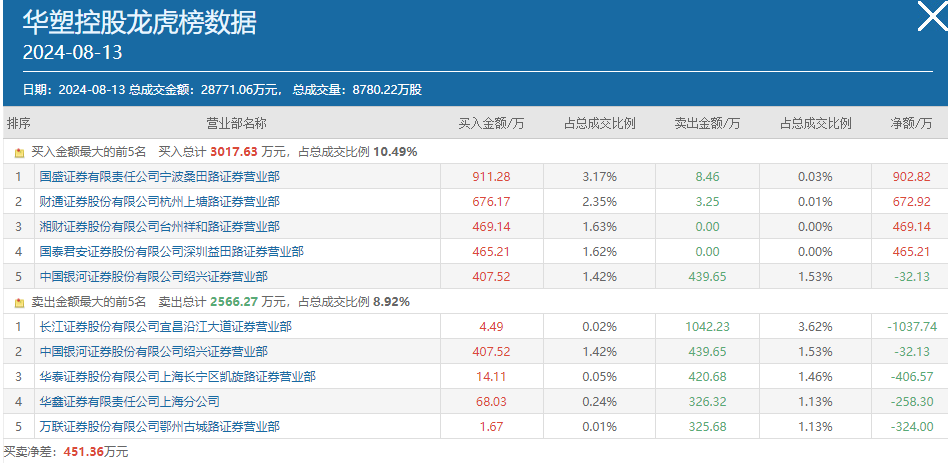Select net amount 672.92
The width and height of the screenshot is (948, 463).
pyautogui.click(x=912, y=202)
